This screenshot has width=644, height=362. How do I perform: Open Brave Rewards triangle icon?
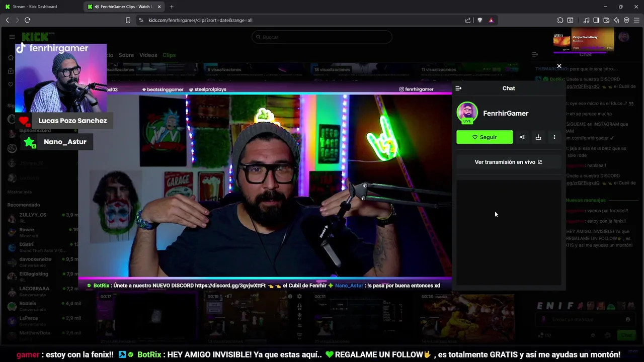[491, 20]
